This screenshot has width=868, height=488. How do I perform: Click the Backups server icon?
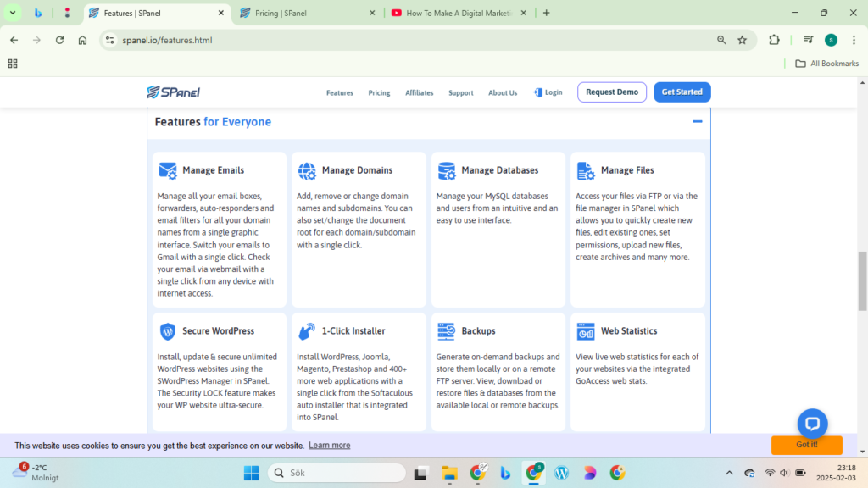coord(446,331)
